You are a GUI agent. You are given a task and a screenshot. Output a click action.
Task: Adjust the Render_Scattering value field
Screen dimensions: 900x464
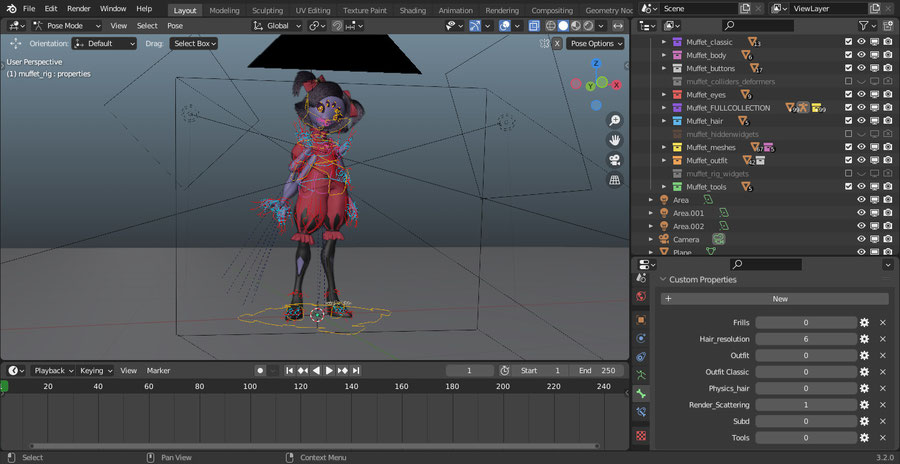(x=806, y=405)
